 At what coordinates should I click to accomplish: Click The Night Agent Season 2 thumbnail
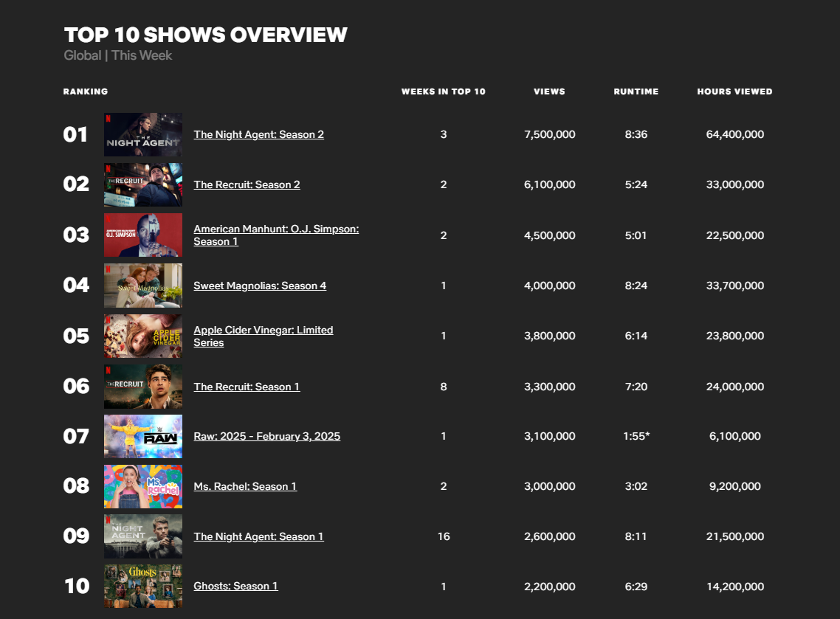[x=143, y=134]
